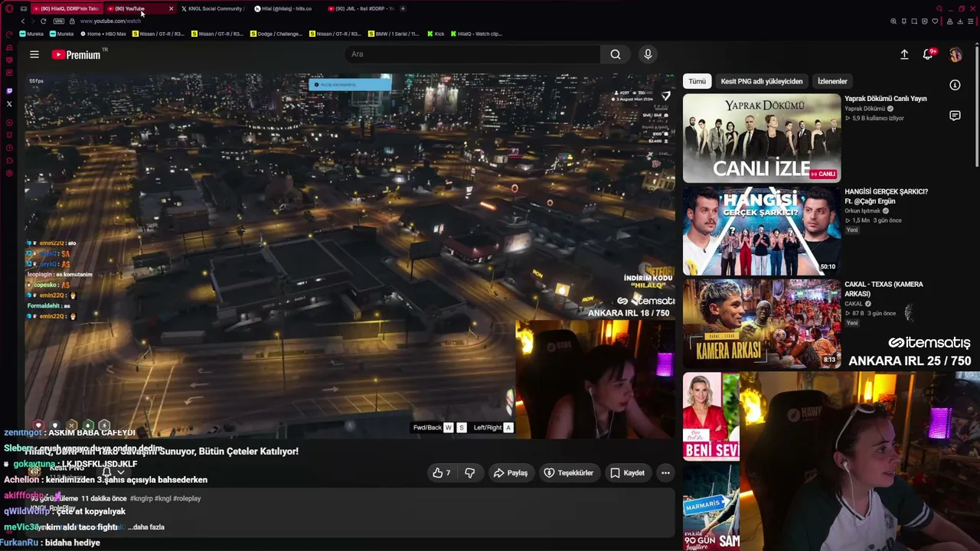Open the Home HBO Max bookmark
This screenshot has height=551, width=980.
[x=102, y=34]
